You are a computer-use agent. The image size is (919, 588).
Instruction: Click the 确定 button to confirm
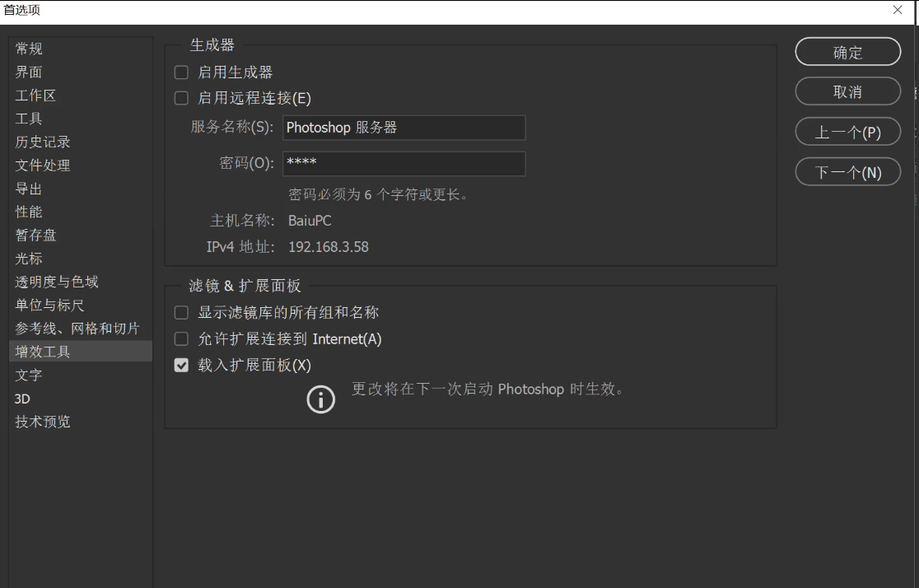(x=847, y=52)
